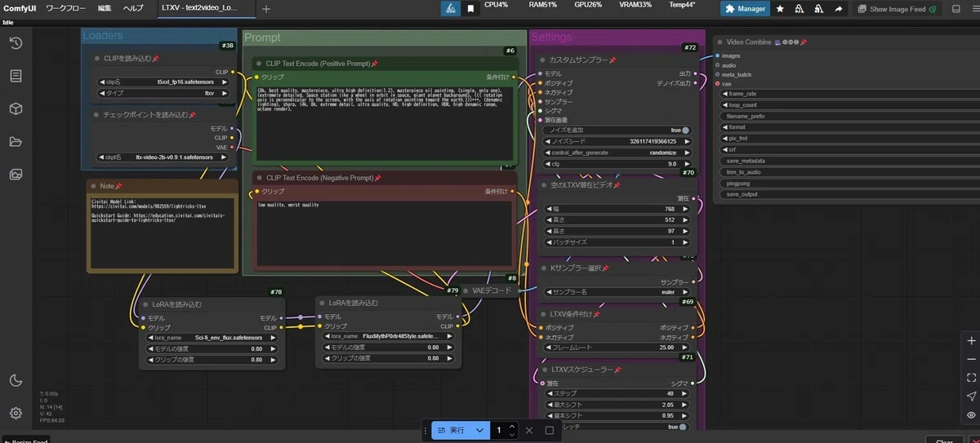Open the workflow list document icon

click(x=16, y=76)
